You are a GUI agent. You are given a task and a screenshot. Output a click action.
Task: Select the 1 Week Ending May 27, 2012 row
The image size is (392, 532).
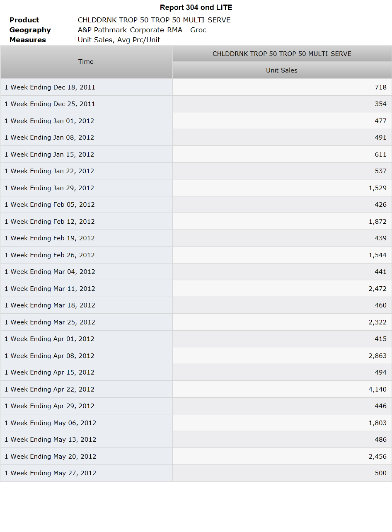[196, 473]
